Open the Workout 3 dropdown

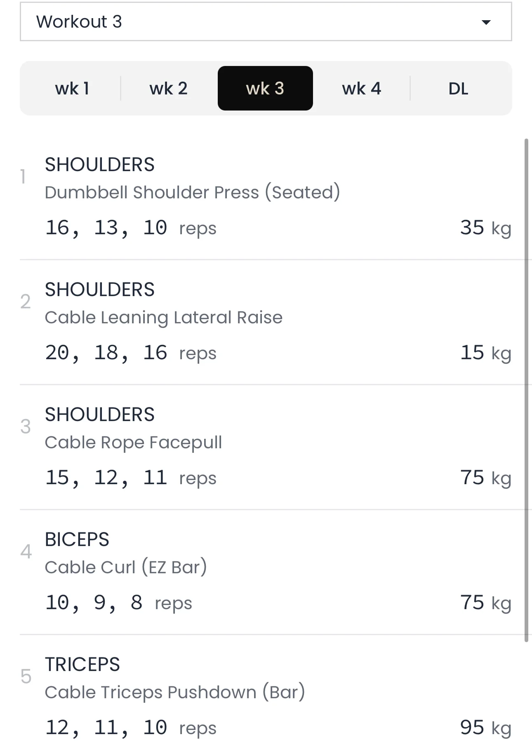[265, 22]
